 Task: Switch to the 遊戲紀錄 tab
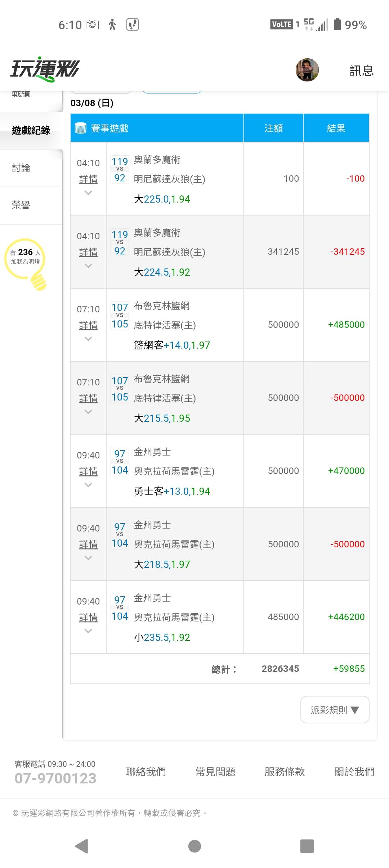[x=31, y=130]
